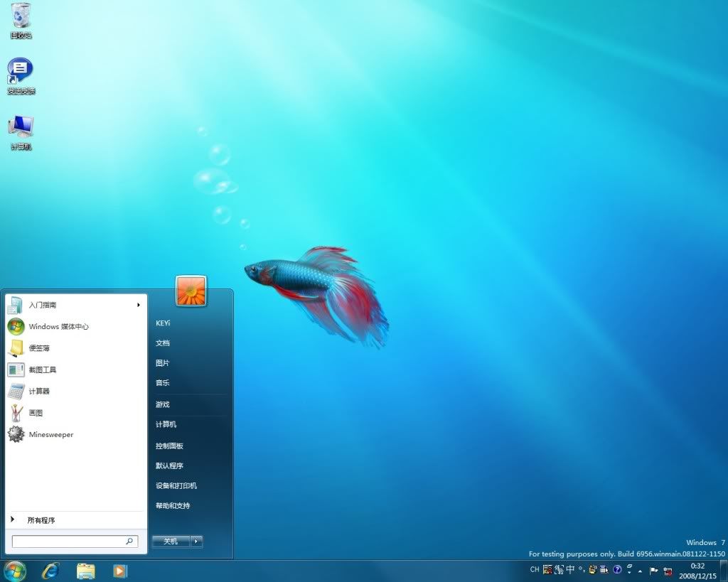Open 图片 pictures folder
This screenshot has height=582, width=728.
[x=163, y=363]
